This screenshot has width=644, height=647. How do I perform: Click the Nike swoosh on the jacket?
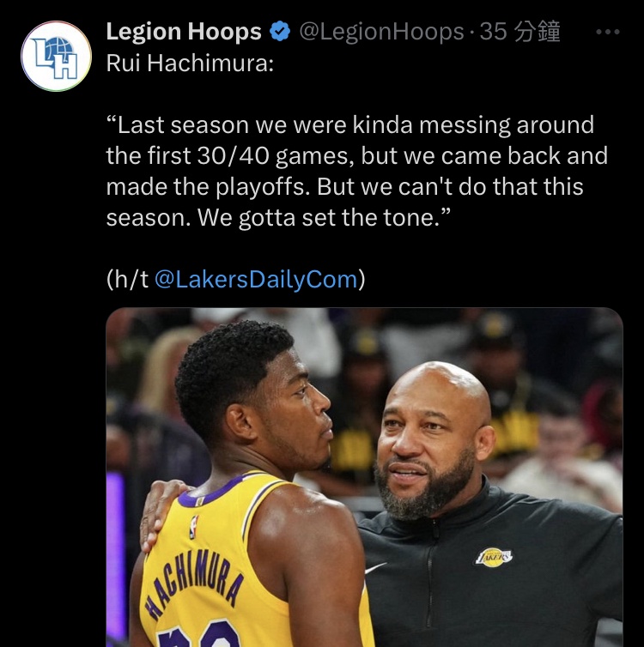tap(375, 568)
